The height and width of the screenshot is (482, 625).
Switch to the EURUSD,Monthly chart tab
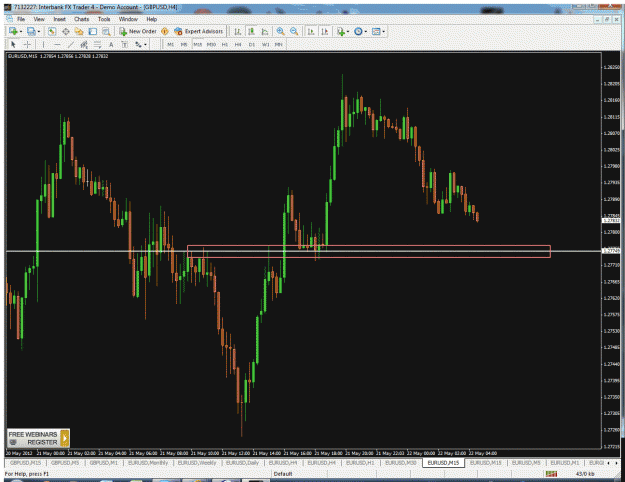[148, 463]
